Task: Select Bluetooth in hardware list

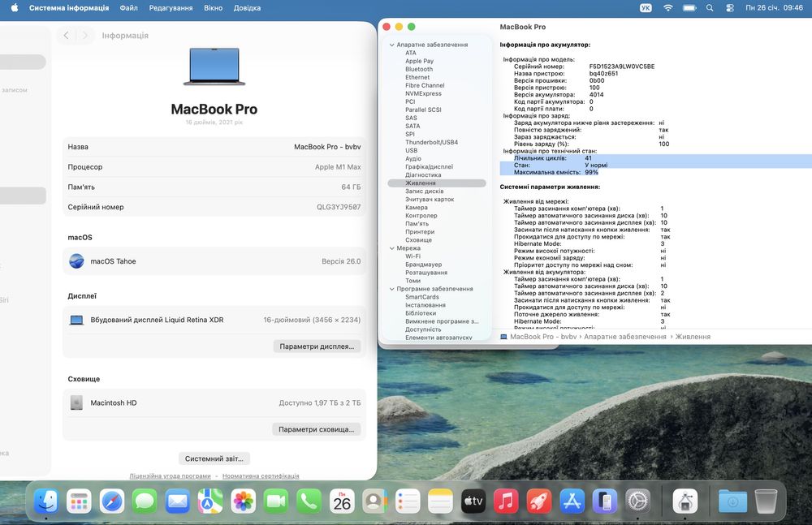Action: click(419, 69)
